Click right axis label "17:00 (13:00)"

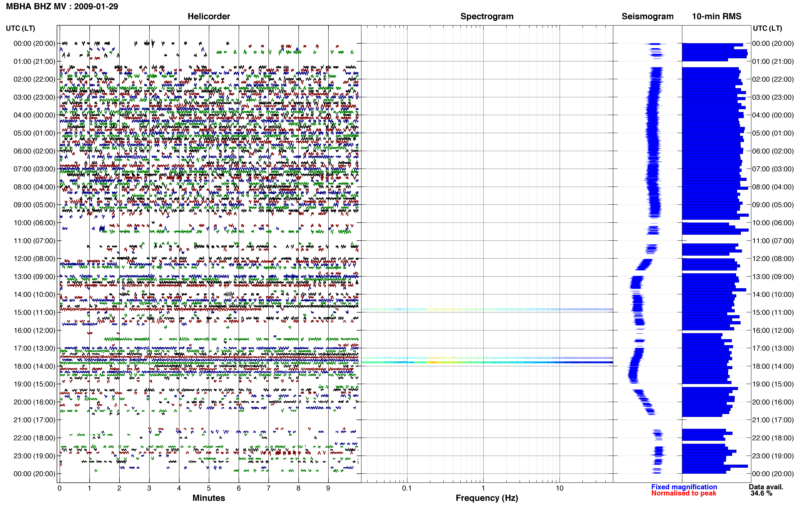coord(773,348)
